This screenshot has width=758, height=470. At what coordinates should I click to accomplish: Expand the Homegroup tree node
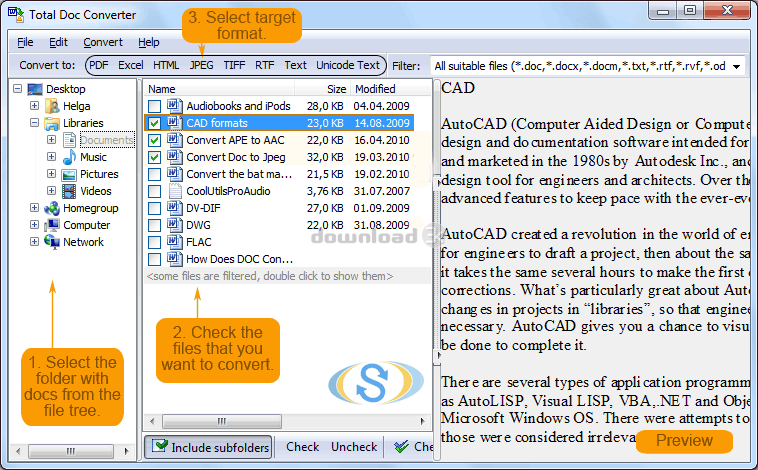tap(34, 207)
